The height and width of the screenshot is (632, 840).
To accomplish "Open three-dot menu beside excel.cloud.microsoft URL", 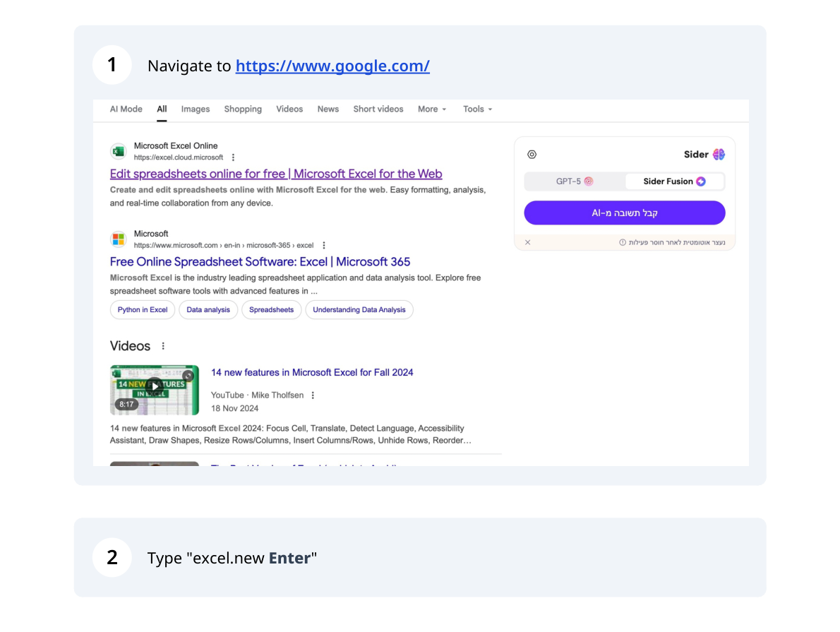I will 234,157.
